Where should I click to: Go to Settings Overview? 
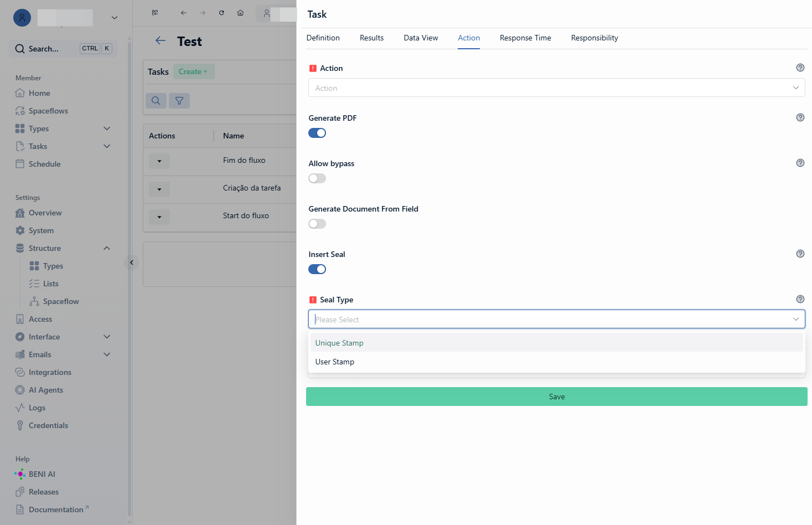click(45, 213)
